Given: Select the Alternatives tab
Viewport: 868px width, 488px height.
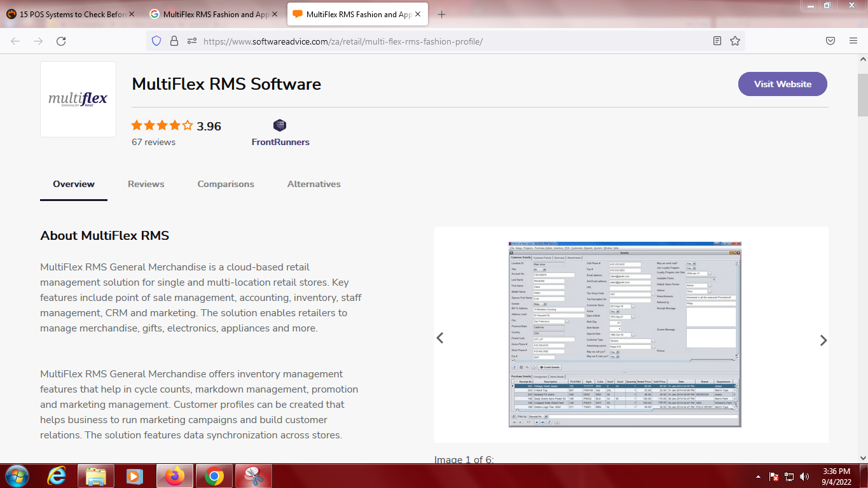Looking at the screenshot, I should [314, 184].
